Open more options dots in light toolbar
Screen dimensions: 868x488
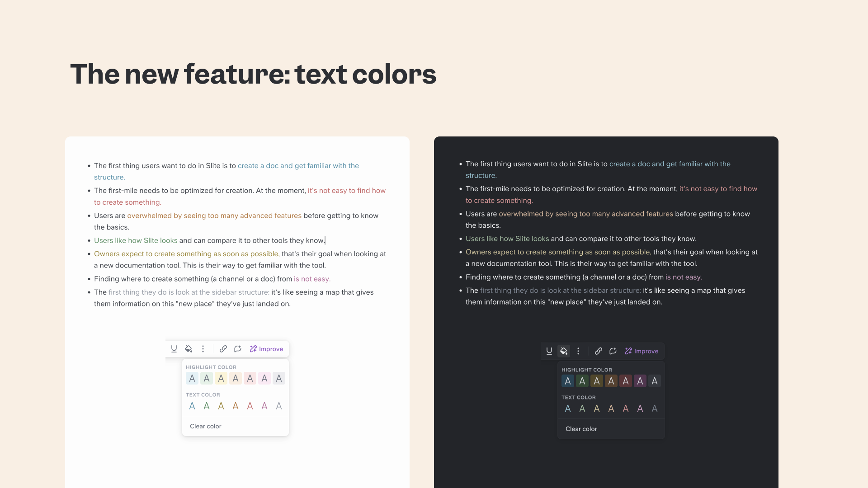203,349
